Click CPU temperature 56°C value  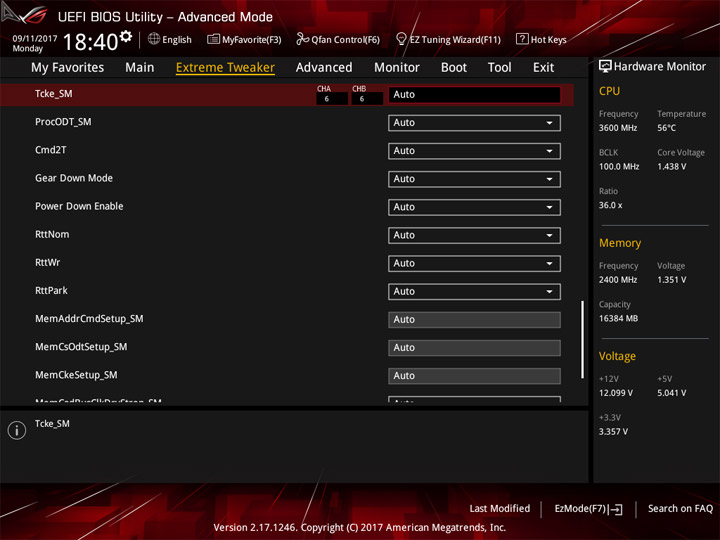click(666, 128)
